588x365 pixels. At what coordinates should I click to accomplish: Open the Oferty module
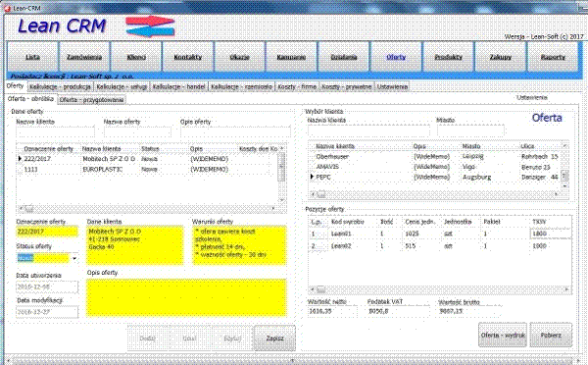(396, 57)
